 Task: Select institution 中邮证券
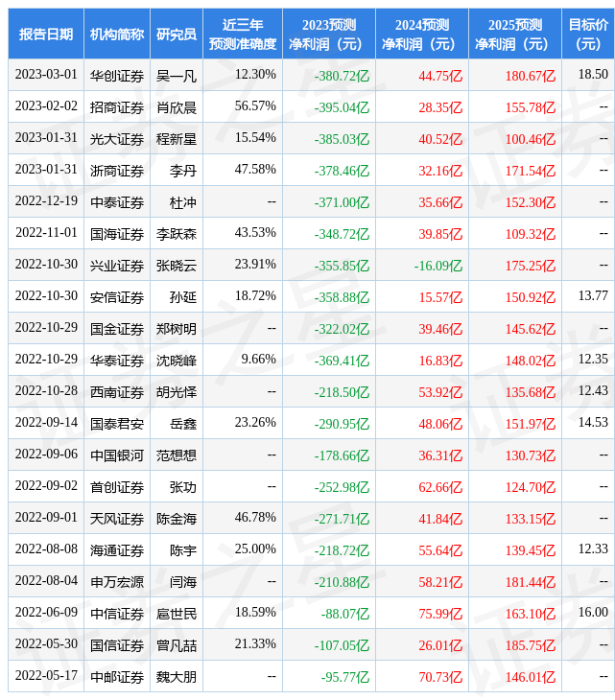(x=116, y=678)
